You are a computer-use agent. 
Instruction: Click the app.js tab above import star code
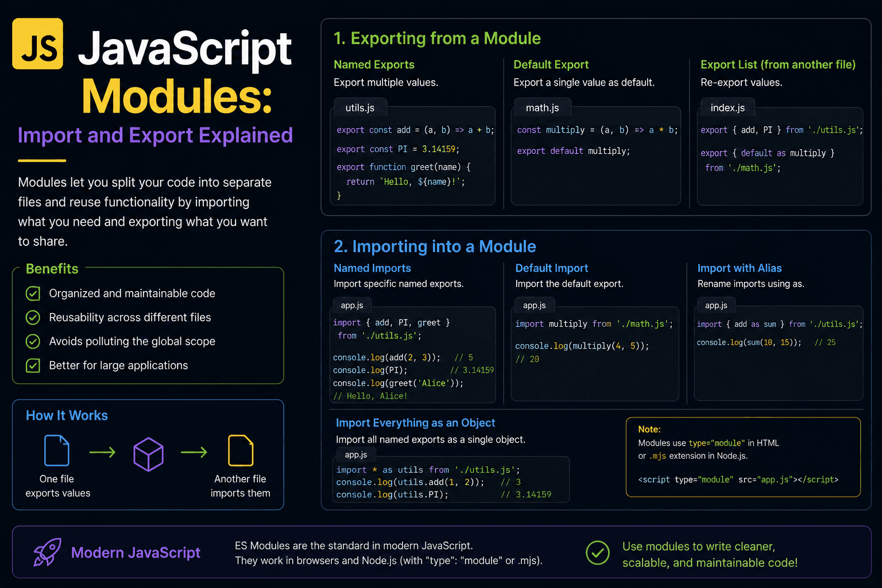pyautogui.click(x=355, y=454)
